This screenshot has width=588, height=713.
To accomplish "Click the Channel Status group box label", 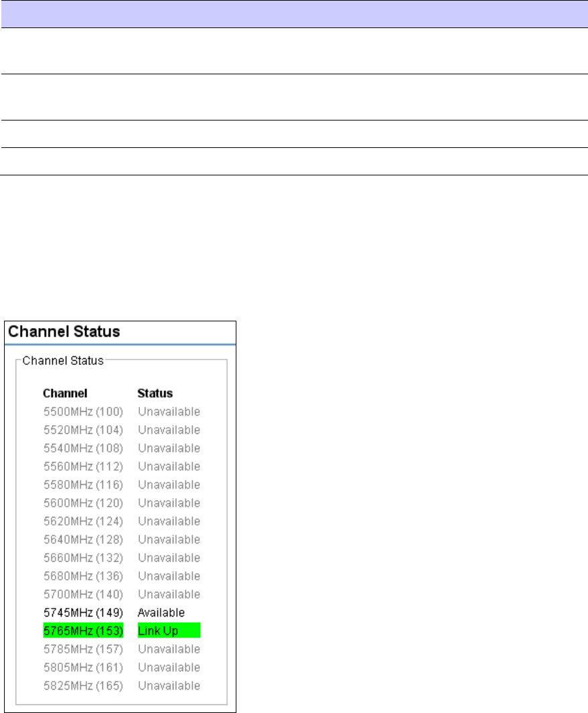I will point(63,361).
